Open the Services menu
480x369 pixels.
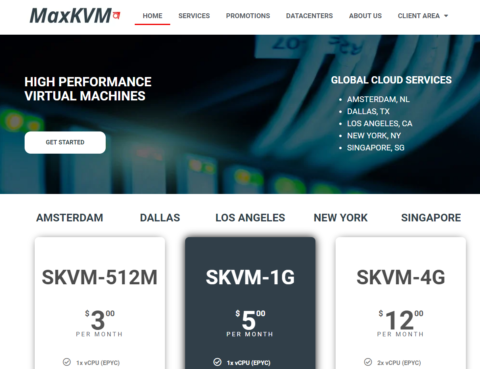[x=194, y=16]
